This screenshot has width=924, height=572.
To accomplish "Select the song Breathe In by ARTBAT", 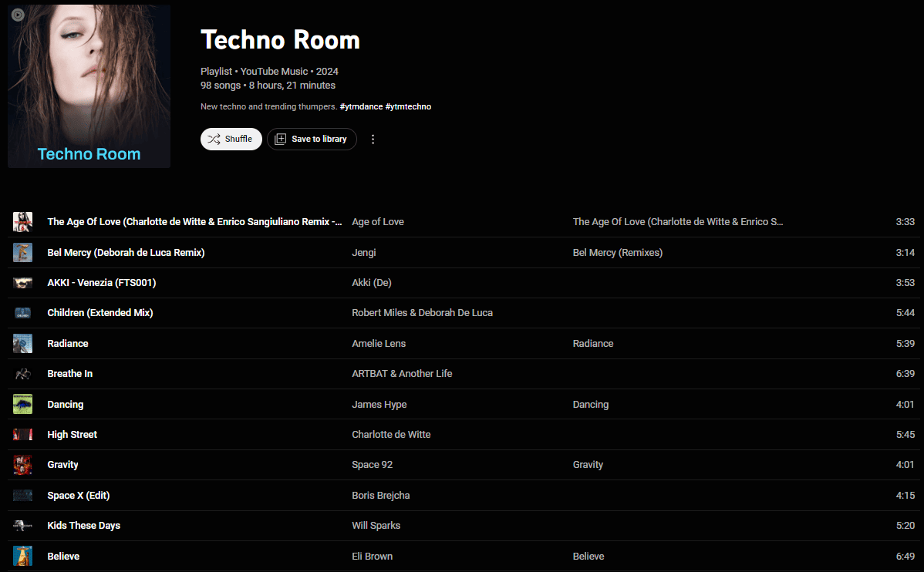I will pyautogui.click(x=70, y=373).
